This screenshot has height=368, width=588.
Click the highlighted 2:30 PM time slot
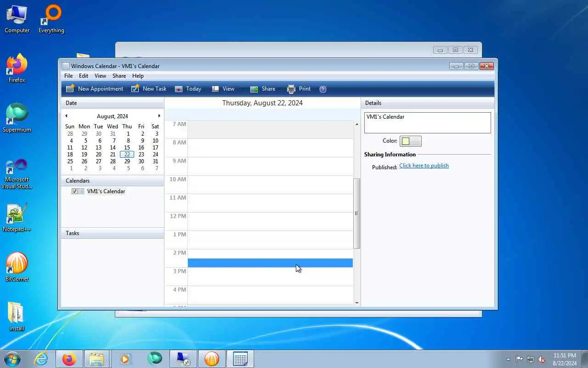(x=270, y=263)
